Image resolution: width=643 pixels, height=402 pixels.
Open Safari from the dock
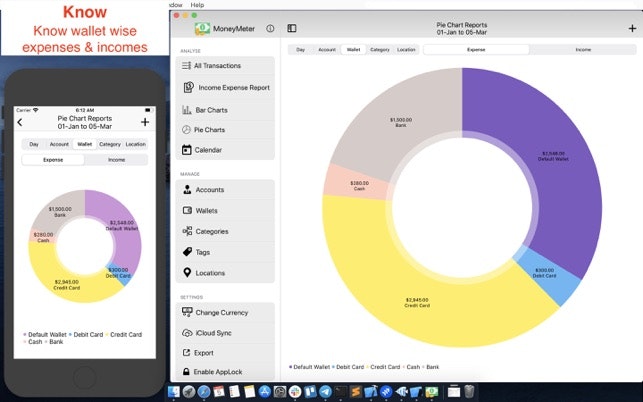[204, 392]
